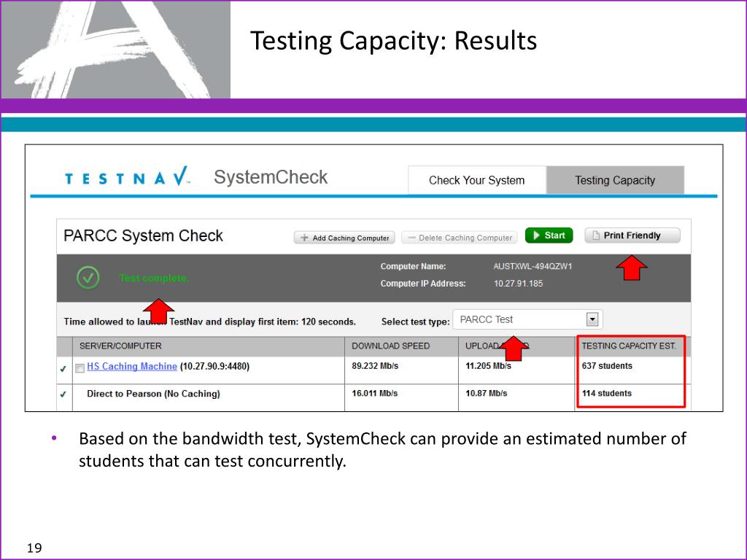Viewport: 747px width, 560px height.
Task: Click the Delete Caching Computer button
Action: point(460,238)
